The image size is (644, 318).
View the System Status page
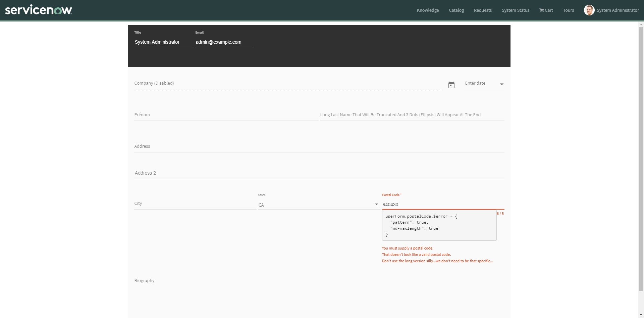click(515, 10)
